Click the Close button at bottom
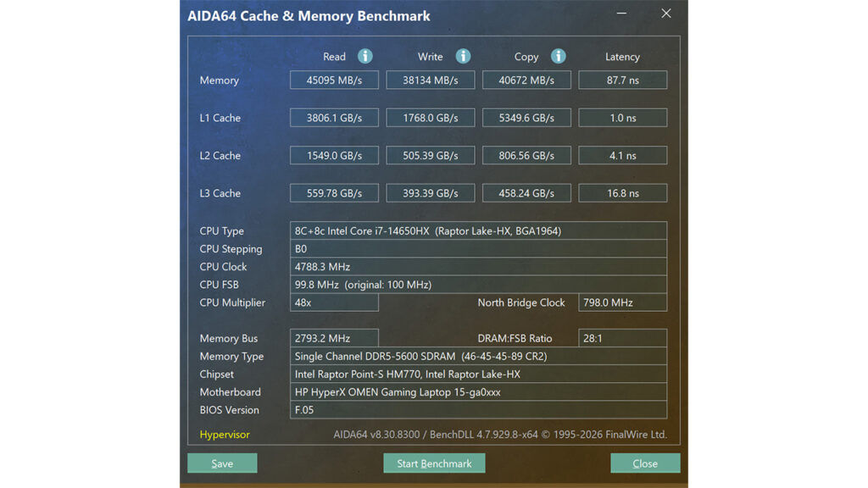Image resolution: width=868 pixels, height=488 pixels. 645,463
